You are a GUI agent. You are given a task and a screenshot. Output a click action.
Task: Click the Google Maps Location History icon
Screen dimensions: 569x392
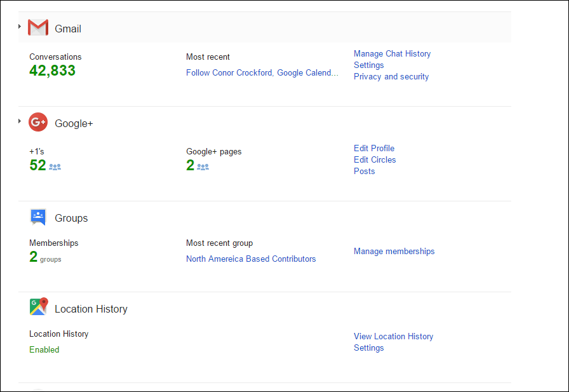click(39, 307)
